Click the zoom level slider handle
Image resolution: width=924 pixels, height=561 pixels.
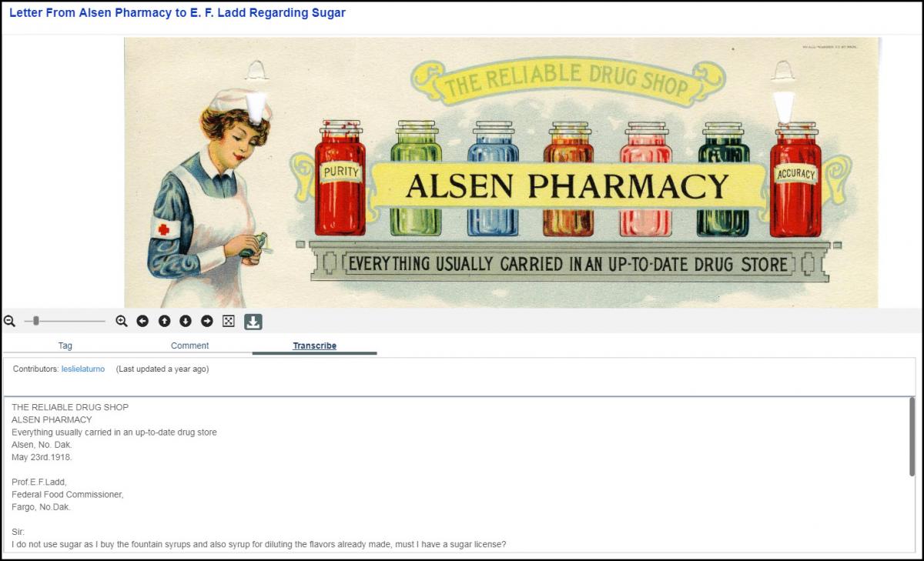point(36,321)
